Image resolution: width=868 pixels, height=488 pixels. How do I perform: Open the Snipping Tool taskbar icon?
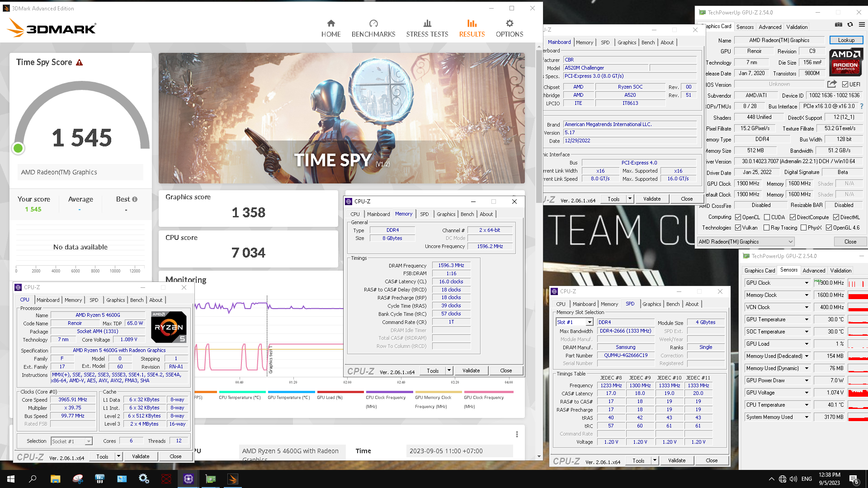click(78, 479)
